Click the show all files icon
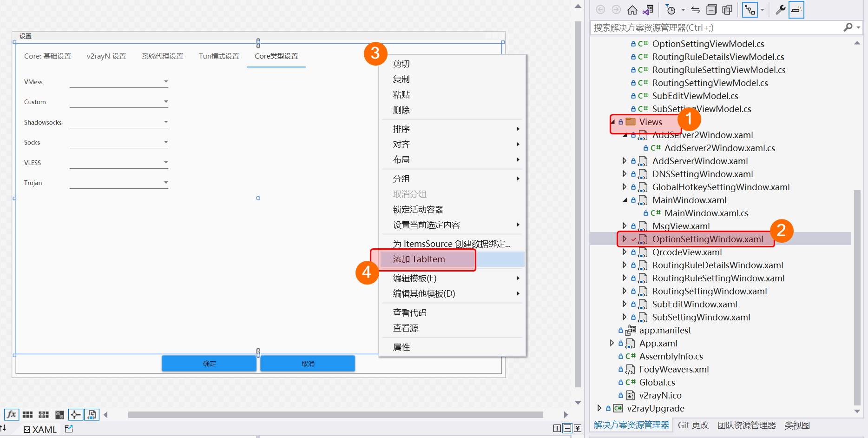Screen dimensions: 868x438 [x=727, y=10]
